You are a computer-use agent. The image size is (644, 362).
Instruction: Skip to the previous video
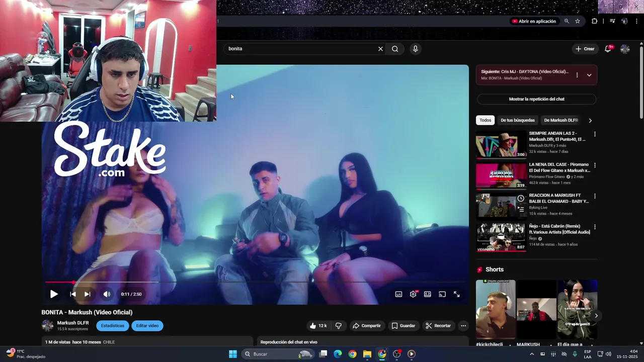point(73,294)
